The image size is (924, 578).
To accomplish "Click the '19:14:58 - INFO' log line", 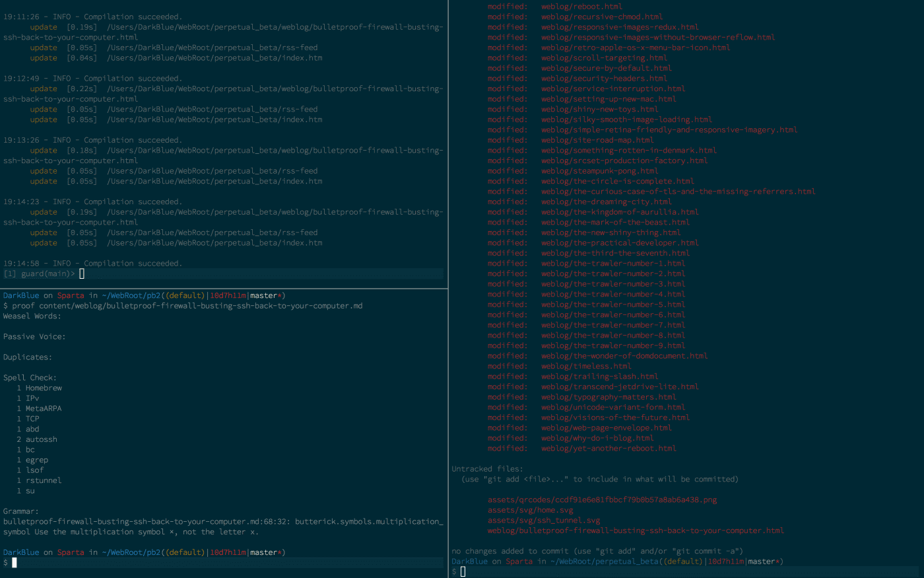I will tap(92, 264).
